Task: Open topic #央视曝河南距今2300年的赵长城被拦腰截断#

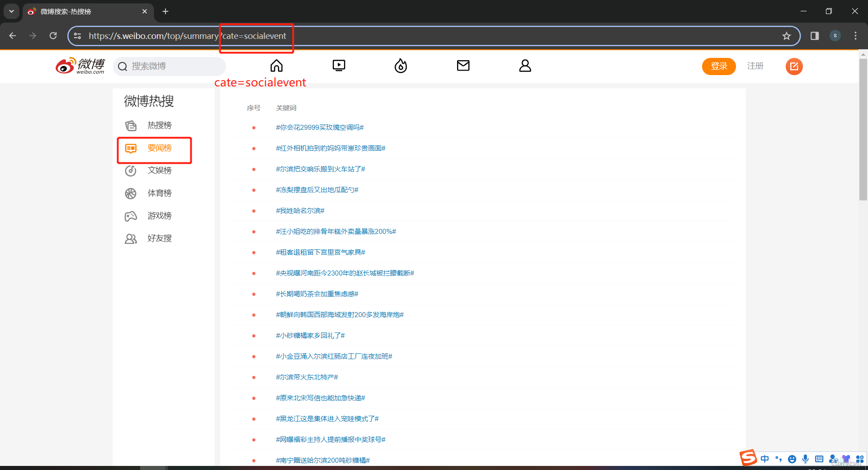Action: pos(345,273)
